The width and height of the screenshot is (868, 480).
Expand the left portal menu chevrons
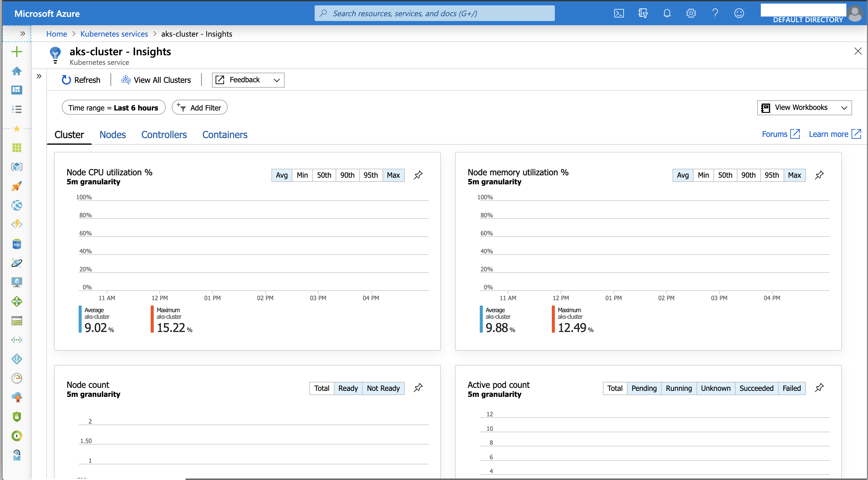pyautogui.click(x=23, y=33)
